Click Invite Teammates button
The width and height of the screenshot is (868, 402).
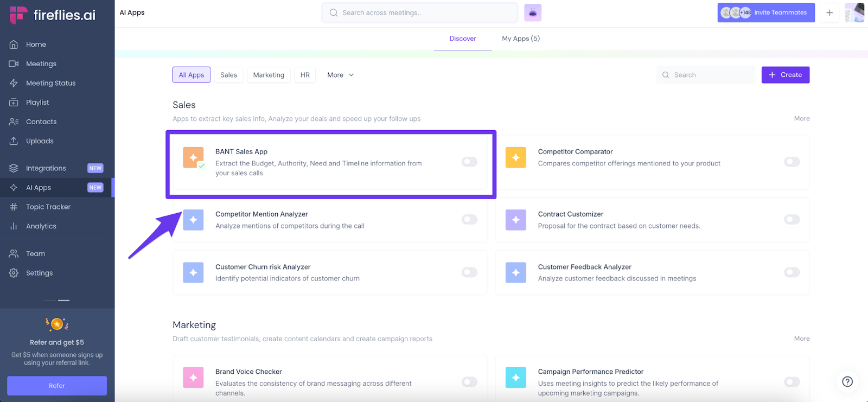pos(766,12)
